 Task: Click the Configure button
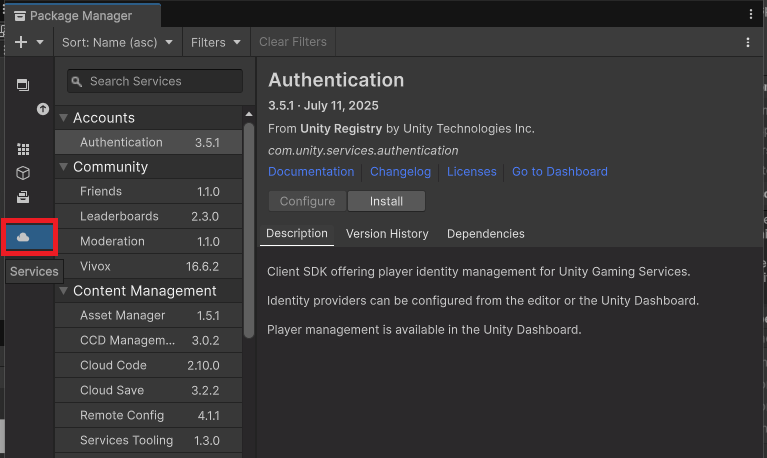[x=307, y=201]
